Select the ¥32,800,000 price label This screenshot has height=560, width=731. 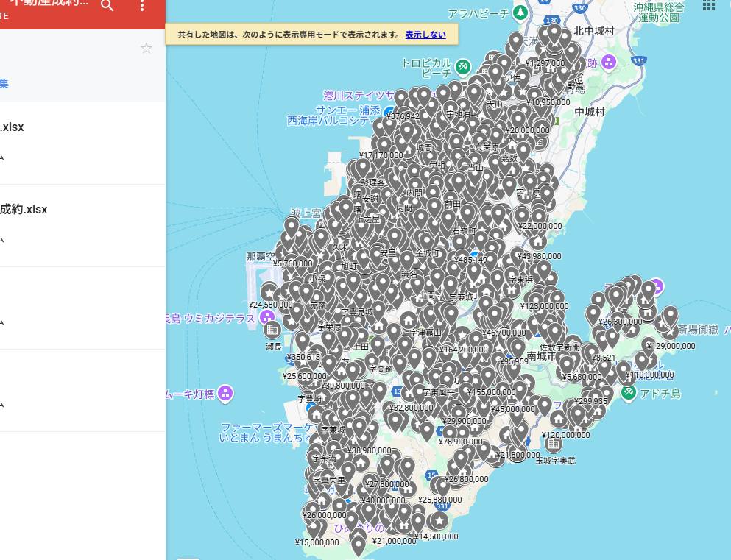[412, 408]
